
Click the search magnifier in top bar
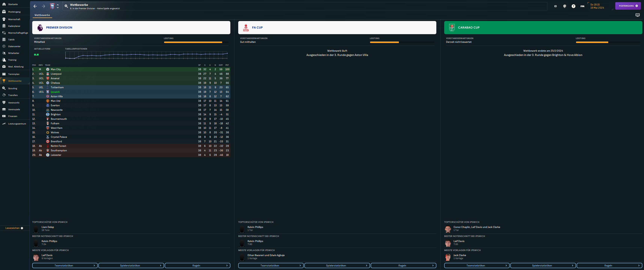click(x=66, y=6)
